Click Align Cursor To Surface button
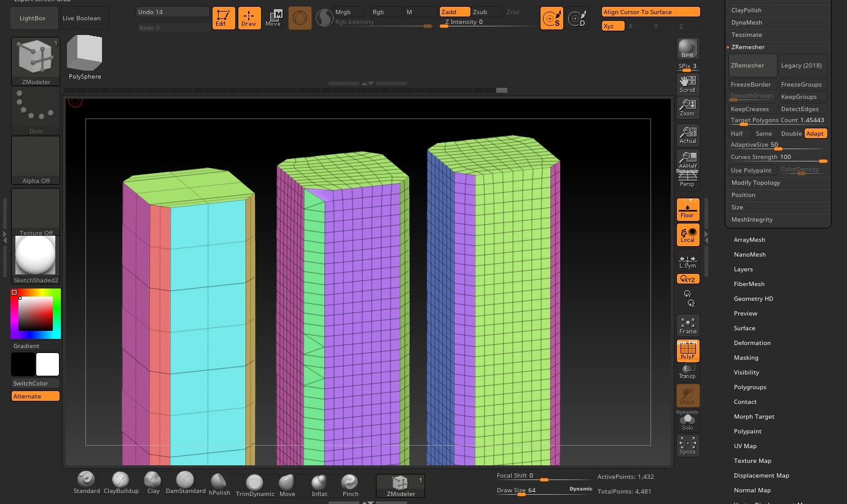This screenshot has height=504, width=847. click(650, 12)
